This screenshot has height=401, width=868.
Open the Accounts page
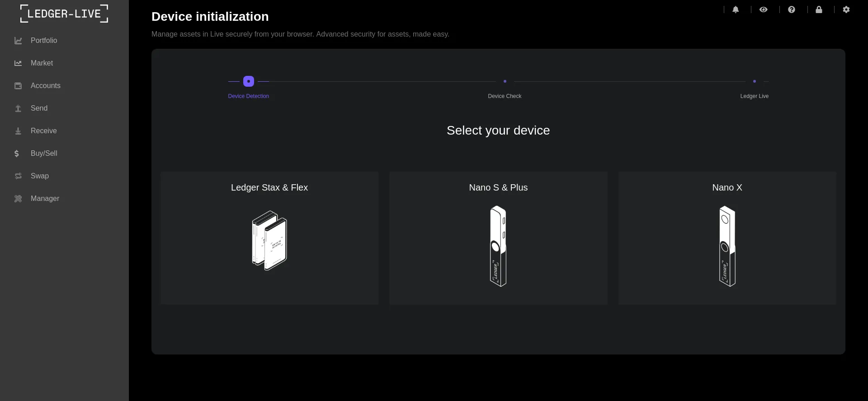point(45,86)
